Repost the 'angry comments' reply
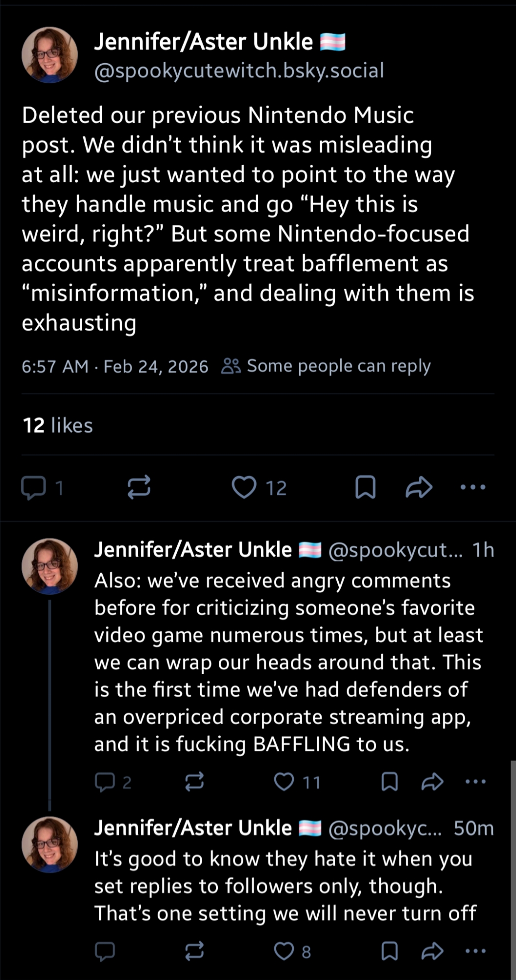 coord(194,782)
